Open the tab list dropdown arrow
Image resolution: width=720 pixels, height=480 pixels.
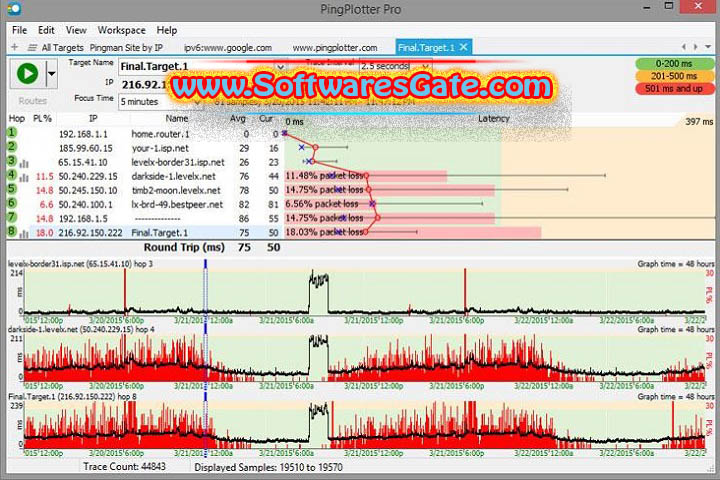pos(708,47)
